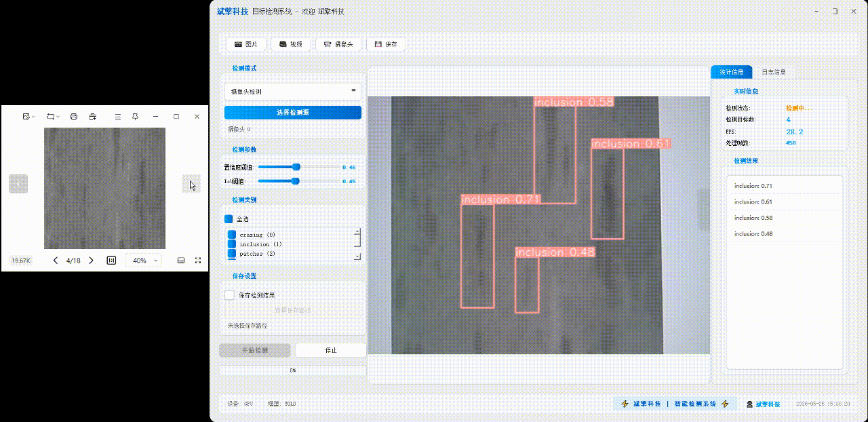Viewport: 868px width, 422px height.
Task: Enter fullscreen in the image viewer
Action: coord(198,261)
